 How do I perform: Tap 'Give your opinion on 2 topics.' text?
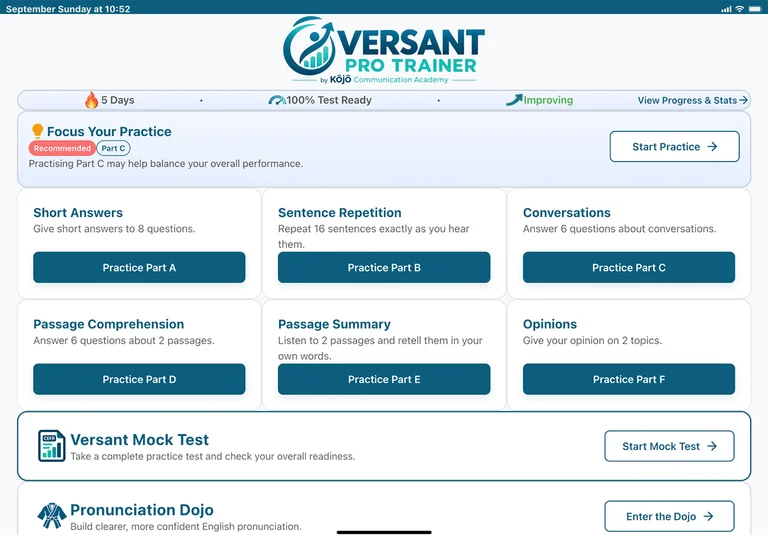[592, 340]
